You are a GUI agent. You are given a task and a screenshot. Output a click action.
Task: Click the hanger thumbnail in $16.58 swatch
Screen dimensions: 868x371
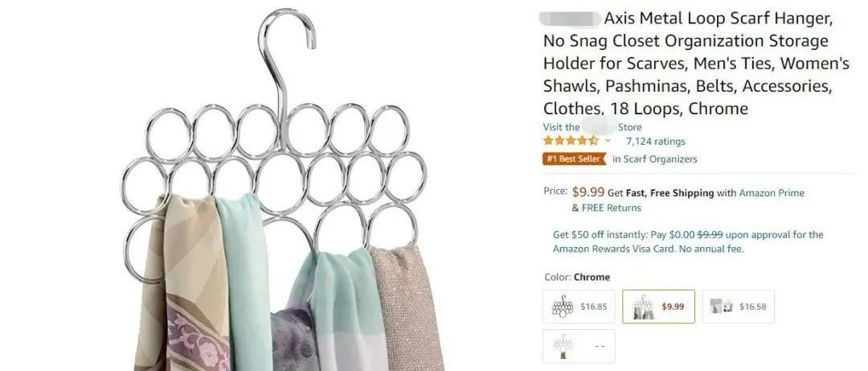[x=721, y=306]
